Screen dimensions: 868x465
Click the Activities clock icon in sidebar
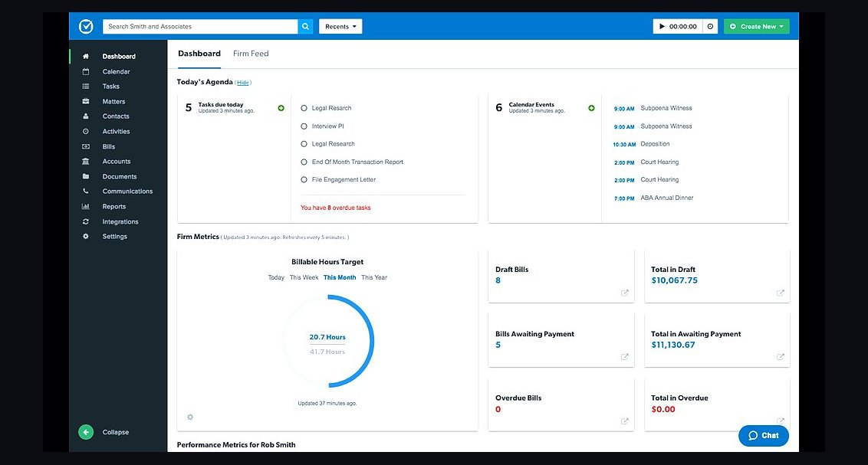(x=86, y=131)
